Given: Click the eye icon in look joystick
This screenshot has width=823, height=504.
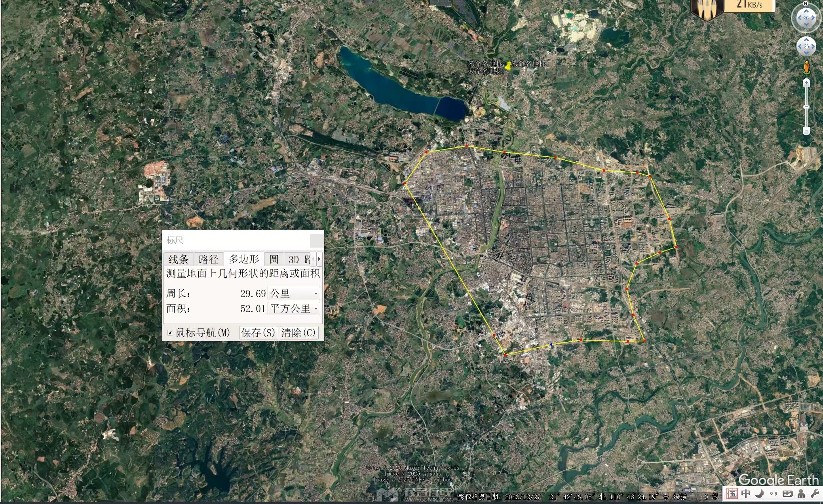Looking at the screenshot, I should (x=806, y=18).
